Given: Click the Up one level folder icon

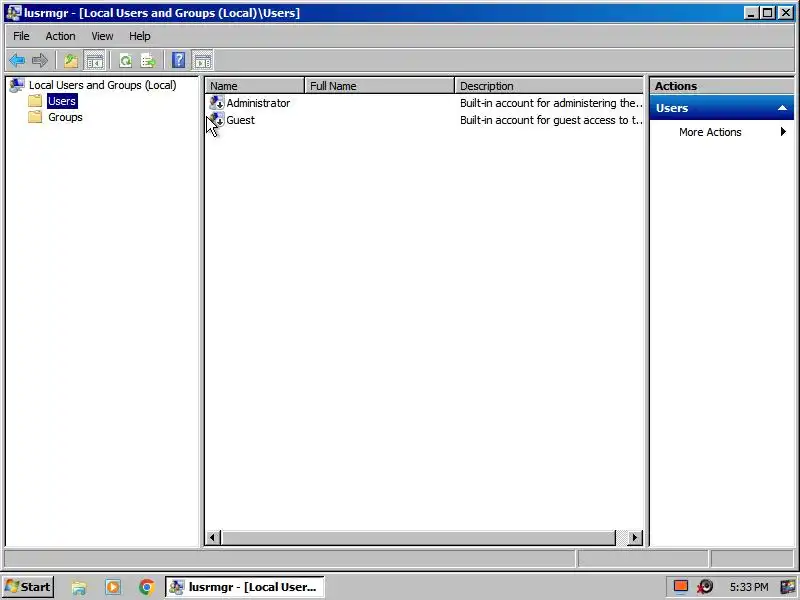Looking at the screenshot, I should click(x=71, y=61).
